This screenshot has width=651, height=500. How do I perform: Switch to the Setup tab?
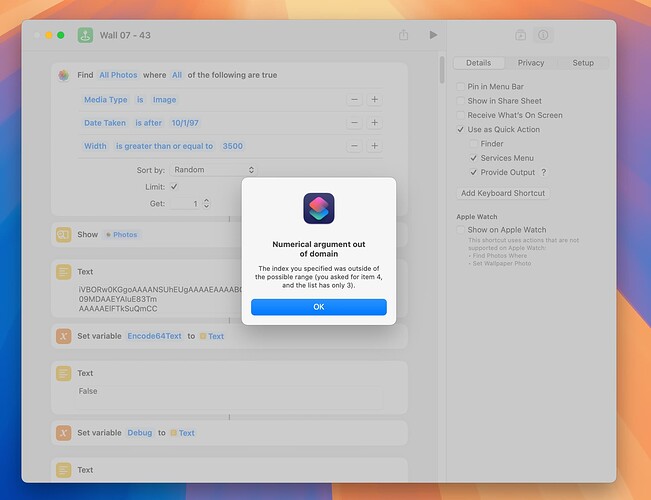(583, 63)
